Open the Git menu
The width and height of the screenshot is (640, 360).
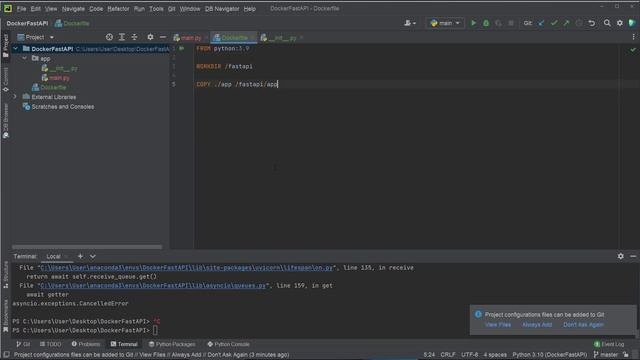pyautogui.click(x=171, y=9)
